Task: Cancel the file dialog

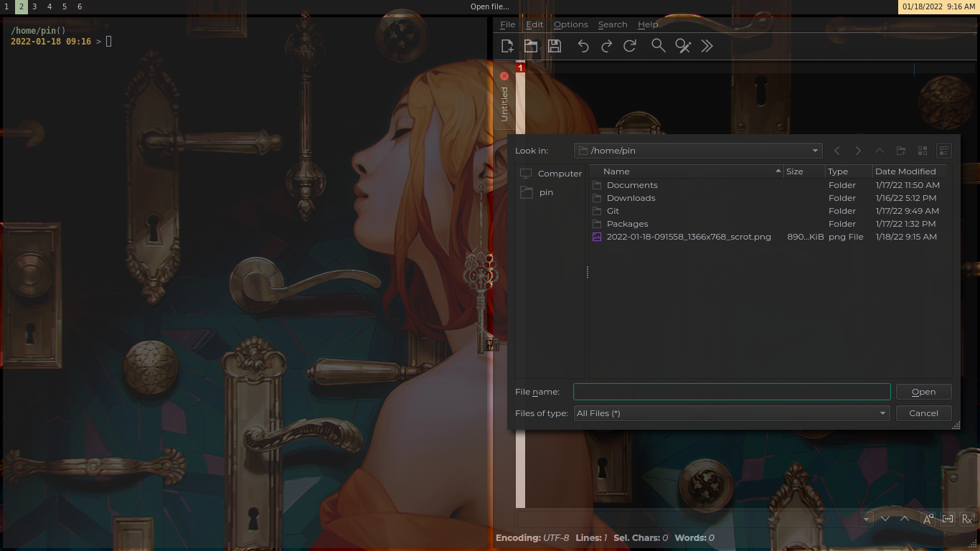Action: [923, 413]
